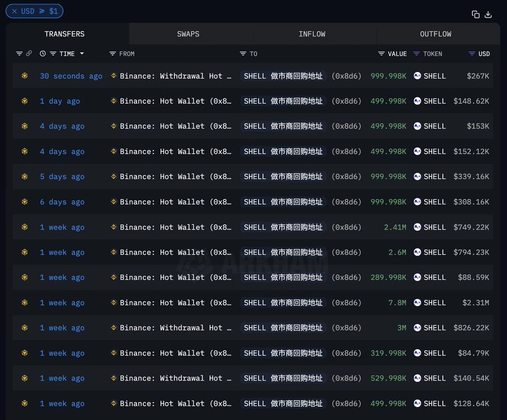
Task: Click the BNB chain icon in the $267K row
Action: click(x=25, y=76)
